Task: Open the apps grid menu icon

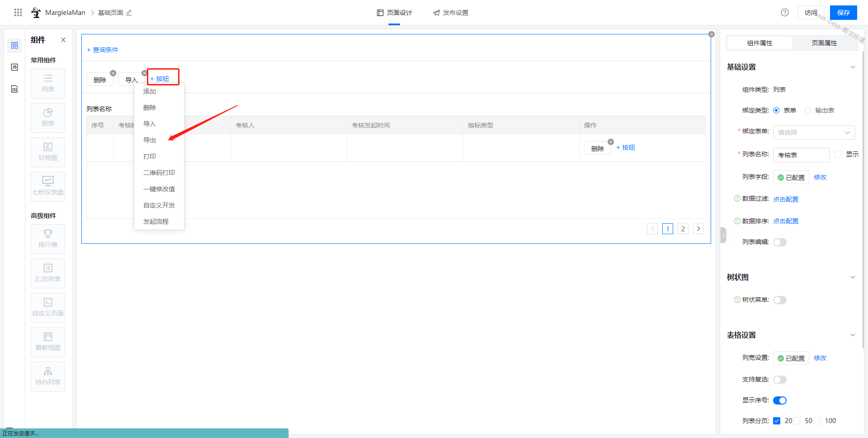Action: pyautogui.click(x=18, y=13)
